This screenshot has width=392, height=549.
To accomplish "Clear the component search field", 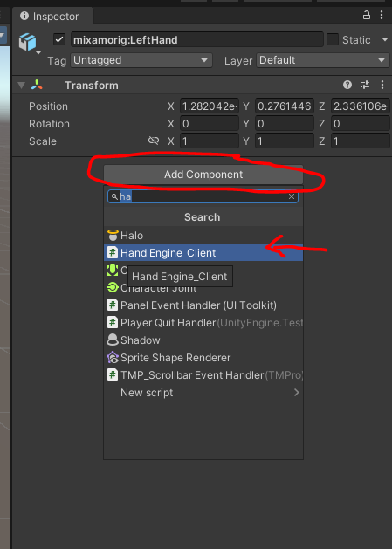I will point(292,196).
